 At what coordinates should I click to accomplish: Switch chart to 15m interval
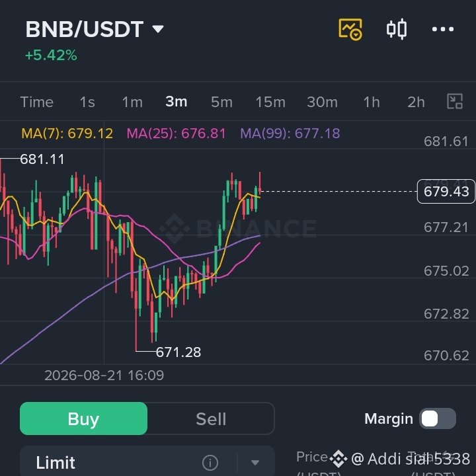tap(270, 102)
